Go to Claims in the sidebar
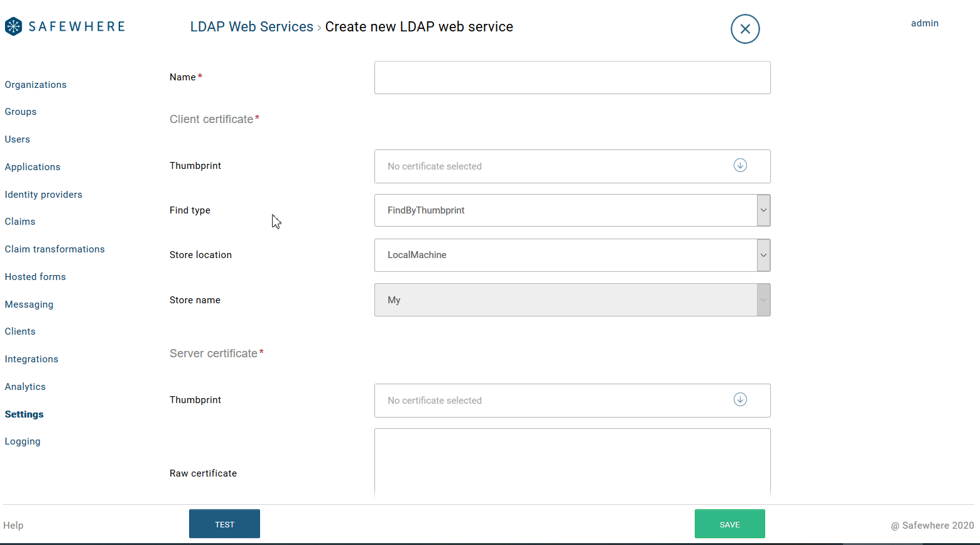This screenshot has width=980, height=545. pyautogui.click(x=20, y=222)
